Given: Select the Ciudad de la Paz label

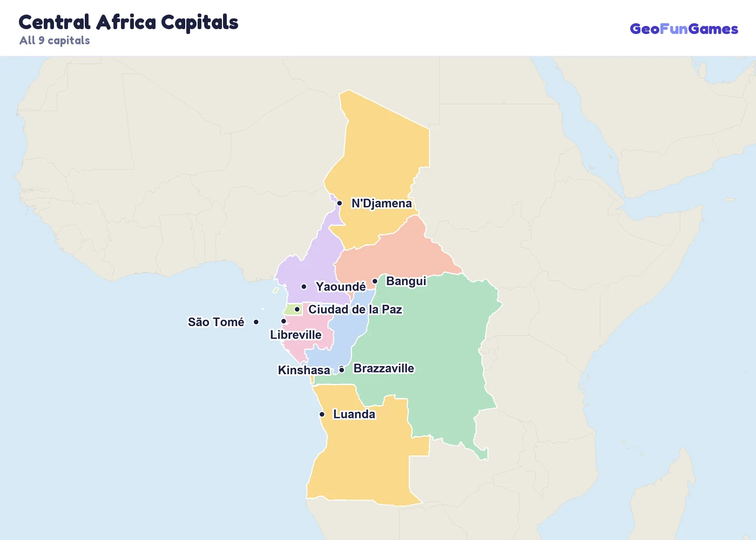Looking at the screenshot, I should [355, 309].
